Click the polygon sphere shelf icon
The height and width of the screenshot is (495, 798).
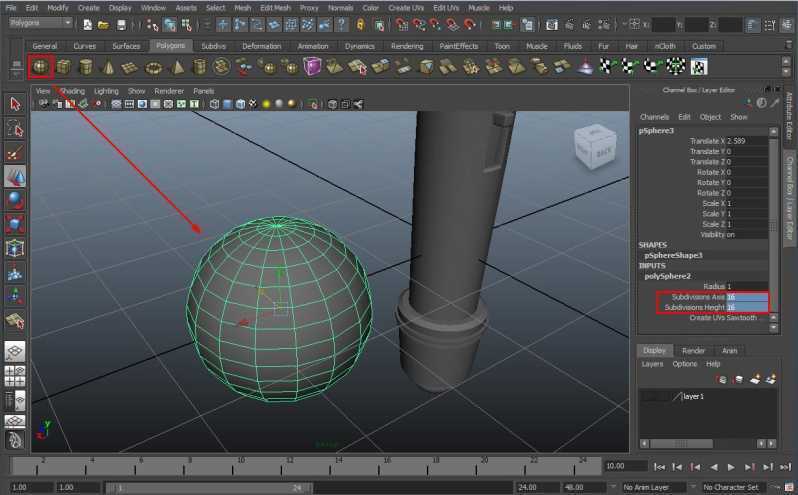[x=41, y=67]
